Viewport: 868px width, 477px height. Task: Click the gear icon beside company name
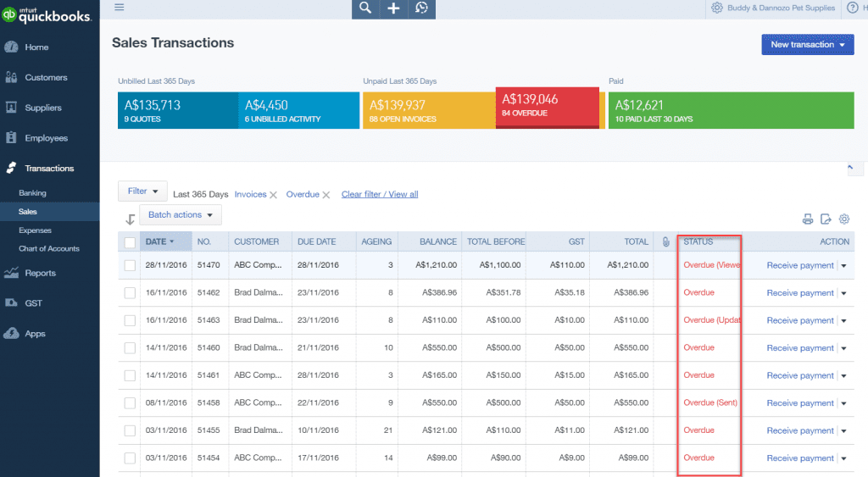click(x=717, y=8)
